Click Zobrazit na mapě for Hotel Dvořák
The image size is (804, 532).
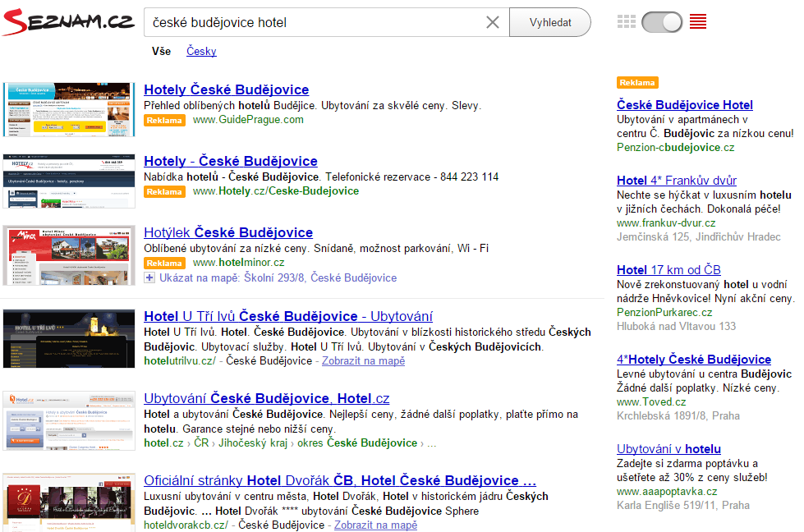click(375, 525)
